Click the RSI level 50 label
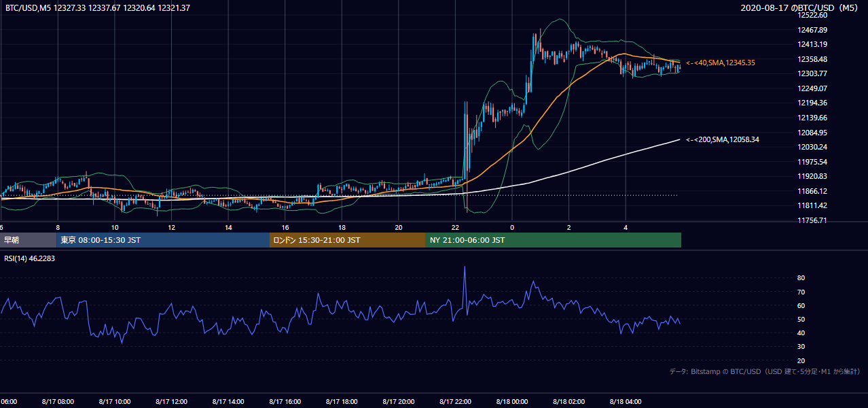Viewport: 868px width, 408px height. click(801, 319)
